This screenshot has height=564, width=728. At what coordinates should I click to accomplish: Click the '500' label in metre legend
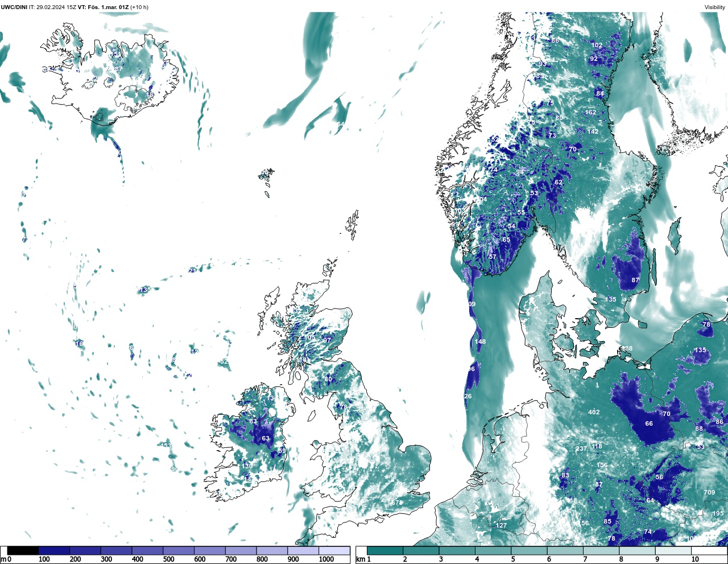pyautogui.click(x=168, y=559)
